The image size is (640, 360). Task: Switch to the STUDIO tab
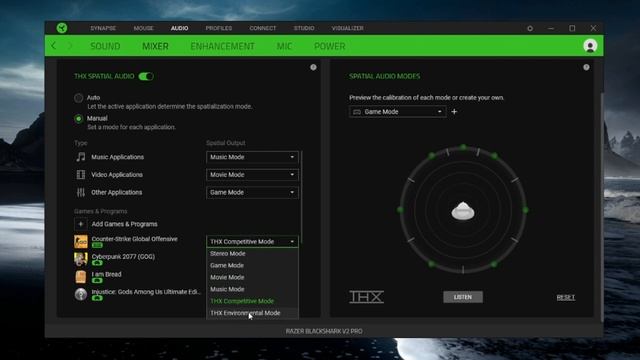[304, 28]
